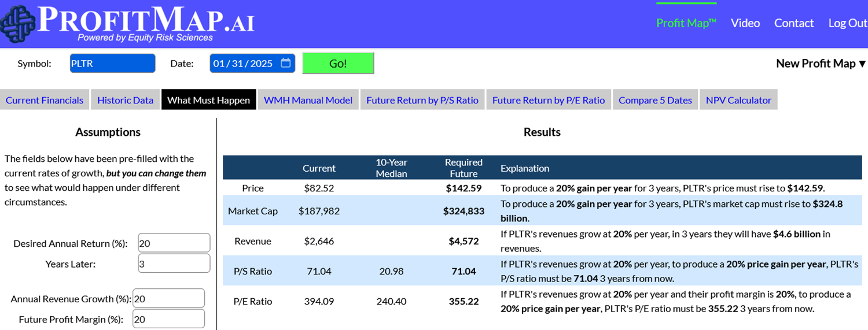This screenshot has height=330, width=868.
Task: Open the Video link in header
Action: pyautogui.click(x=745, y=23)
